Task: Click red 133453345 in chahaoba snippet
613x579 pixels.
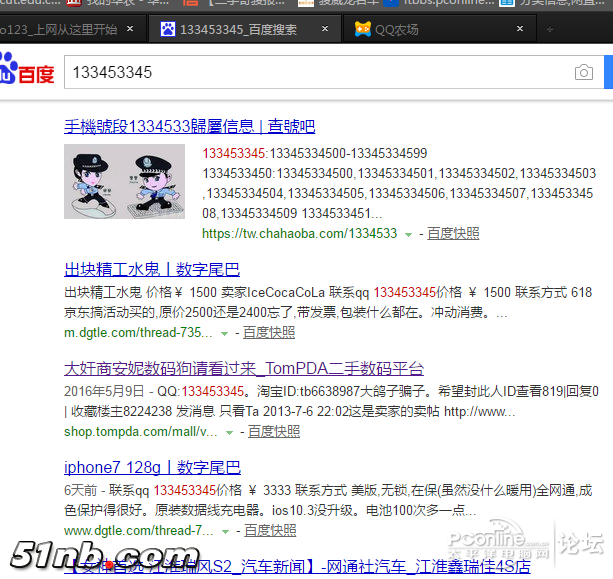Action: [x=234, y=153]
